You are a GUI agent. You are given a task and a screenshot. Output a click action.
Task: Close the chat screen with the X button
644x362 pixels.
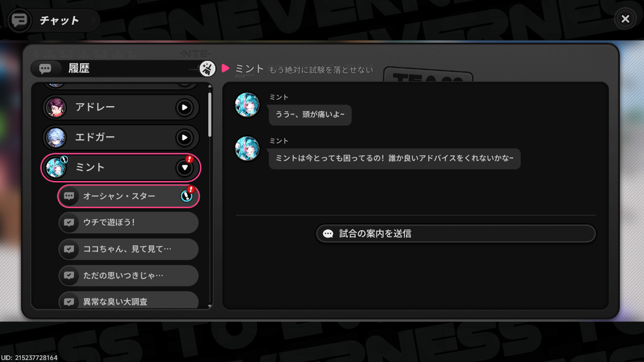pos(625,19)
